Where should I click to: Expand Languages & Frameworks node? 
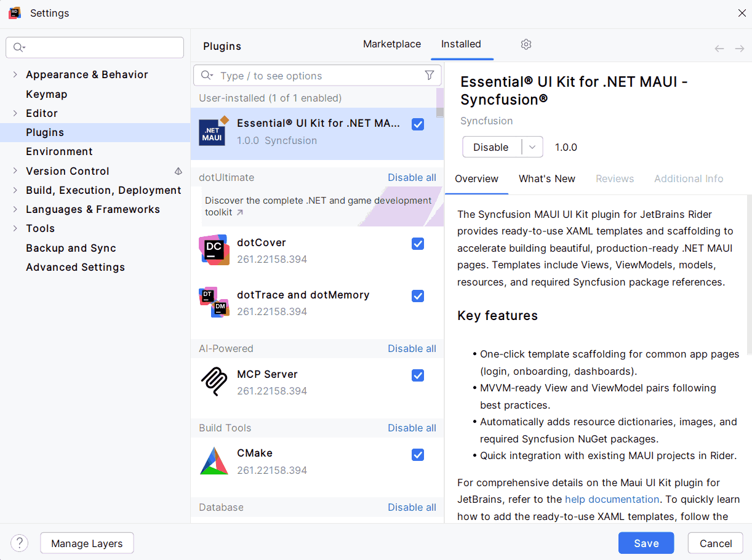(15, 209)
